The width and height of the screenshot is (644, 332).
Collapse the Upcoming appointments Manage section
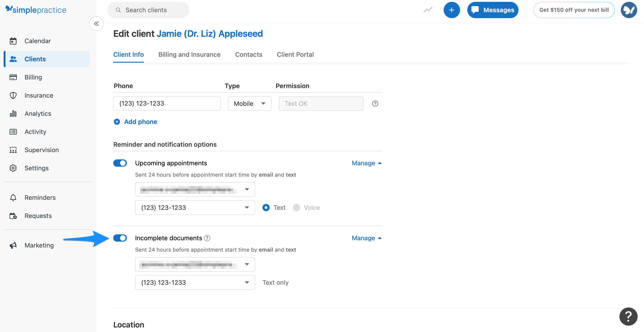(x=367, y=163)
